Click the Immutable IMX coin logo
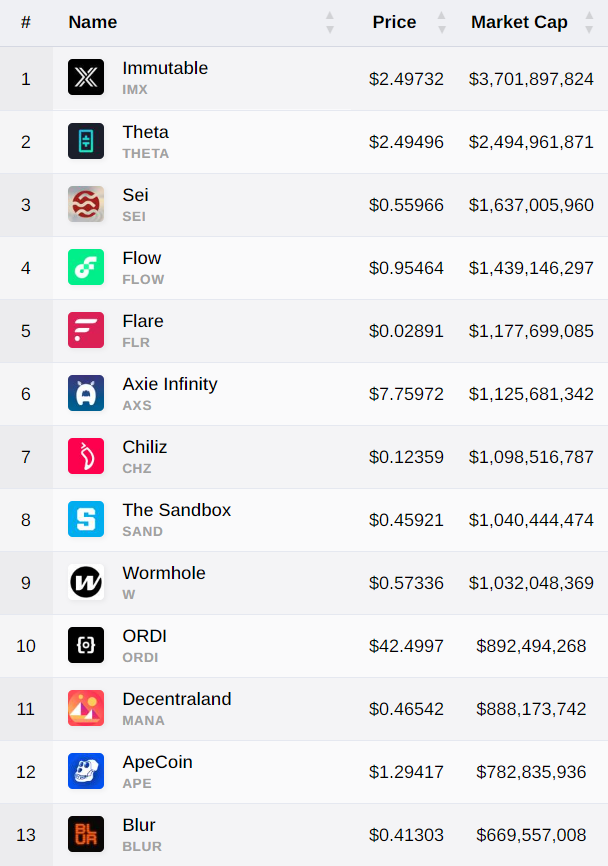The width and height of the screenshot is (608, 866). (86, 77)
